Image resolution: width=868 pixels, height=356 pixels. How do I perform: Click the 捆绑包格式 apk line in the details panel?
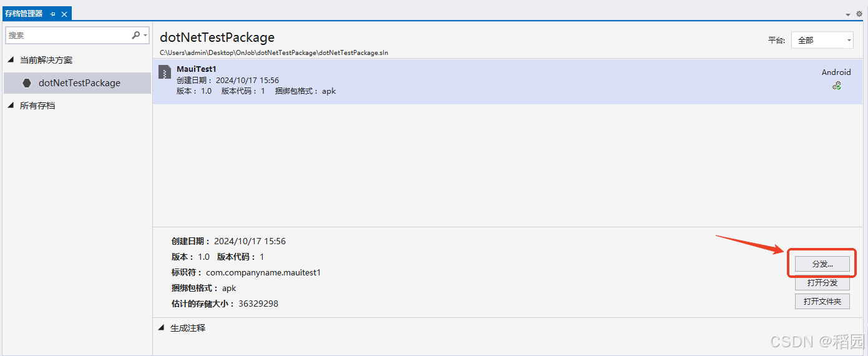coord(203,288)
